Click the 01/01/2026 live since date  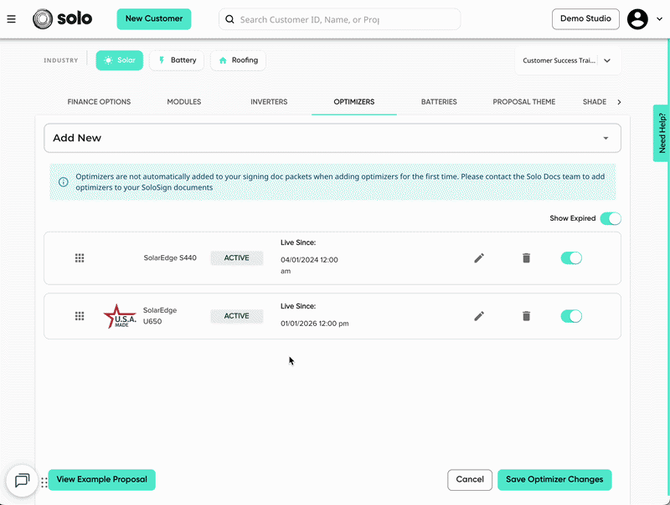click(314, 324)
